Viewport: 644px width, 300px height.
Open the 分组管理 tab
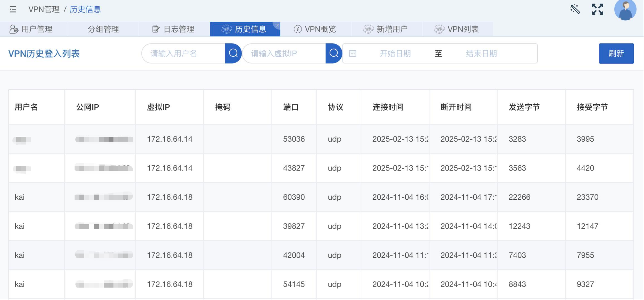pyautogui.click(x=103, y=29)
